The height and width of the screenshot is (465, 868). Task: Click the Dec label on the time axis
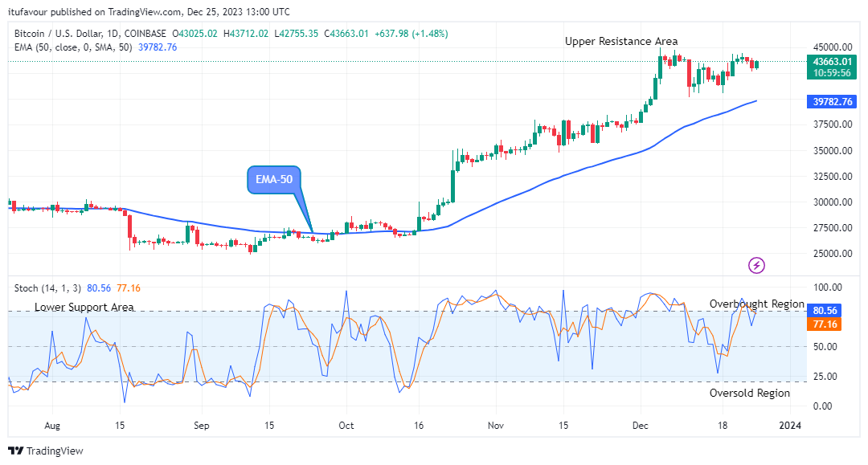[641, 425]
